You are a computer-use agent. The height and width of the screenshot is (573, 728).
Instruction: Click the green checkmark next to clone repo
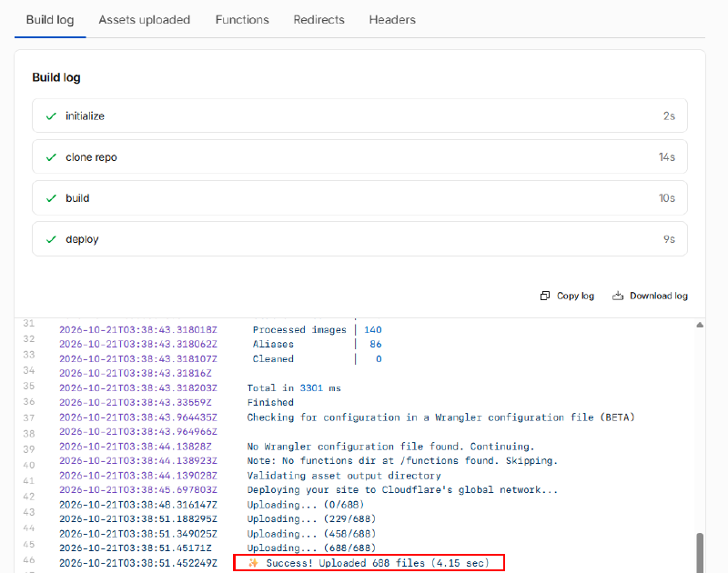(x=51, y=157)
